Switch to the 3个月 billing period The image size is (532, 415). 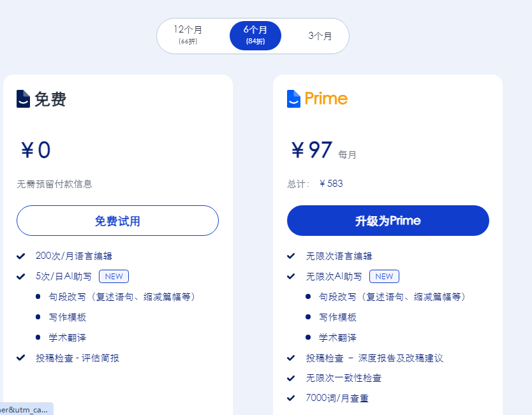(x=320, y=36)
